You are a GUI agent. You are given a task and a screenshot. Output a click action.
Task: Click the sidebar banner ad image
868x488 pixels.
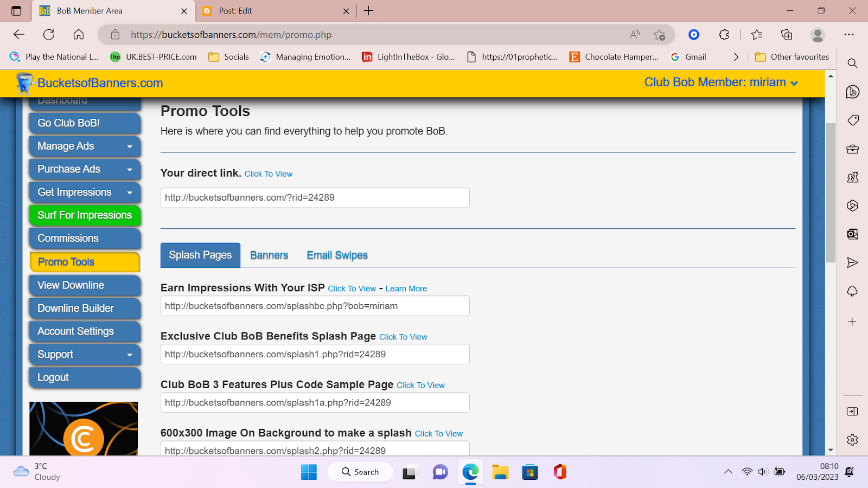click(84, 428)
